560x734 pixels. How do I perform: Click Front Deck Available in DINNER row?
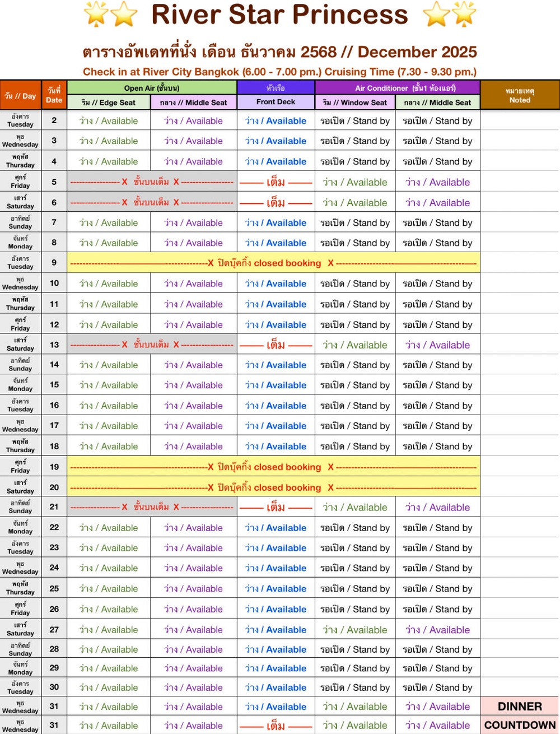(x=276, y=707)
